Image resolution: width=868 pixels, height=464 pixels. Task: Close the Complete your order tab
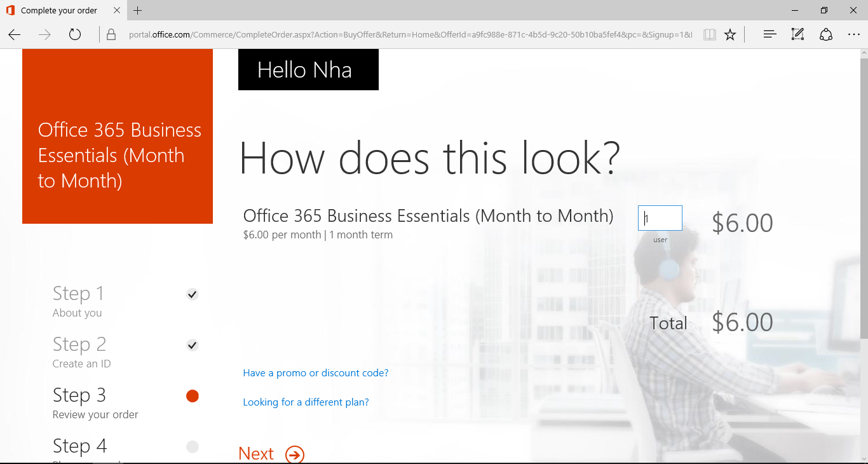click(117, 11)
